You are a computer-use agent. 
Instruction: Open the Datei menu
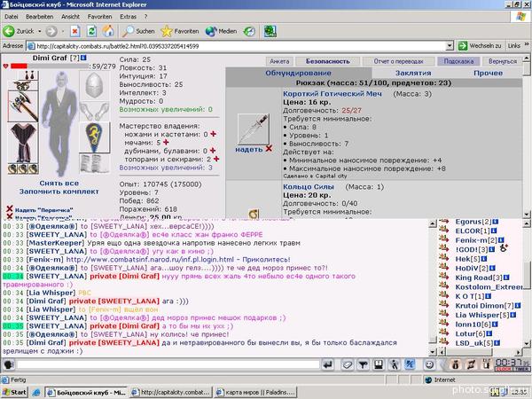coord(12,16)
